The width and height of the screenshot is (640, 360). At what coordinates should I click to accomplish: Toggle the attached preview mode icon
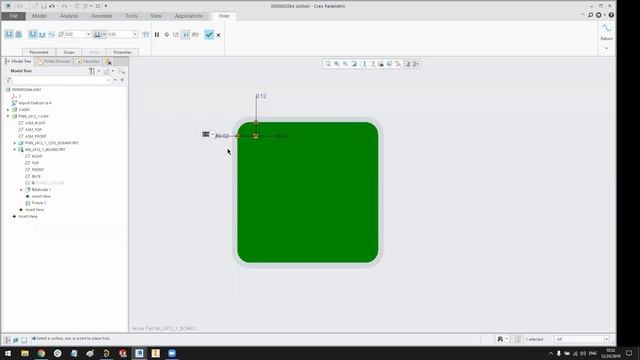click(186, 35)
